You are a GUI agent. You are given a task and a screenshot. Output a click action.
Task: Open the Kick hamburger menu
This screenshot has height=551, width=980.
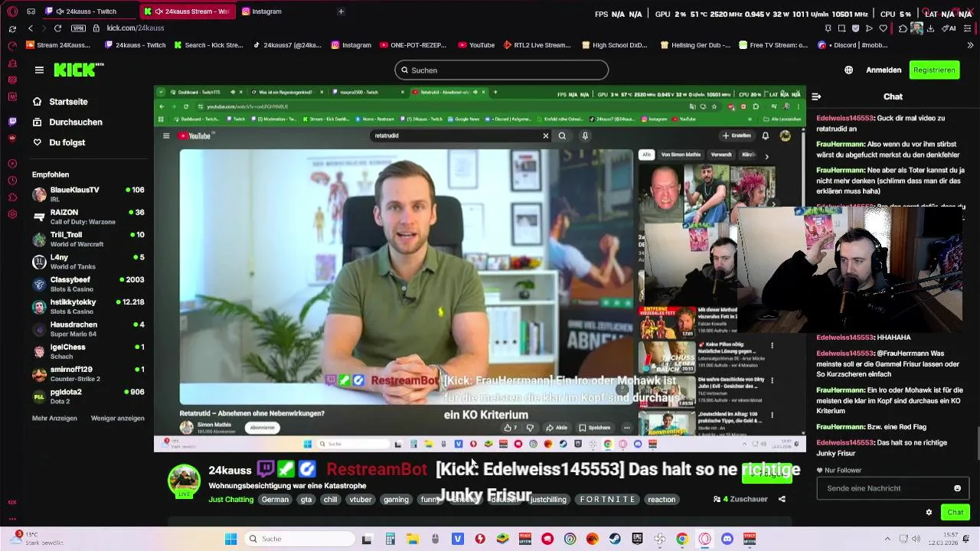39,70
